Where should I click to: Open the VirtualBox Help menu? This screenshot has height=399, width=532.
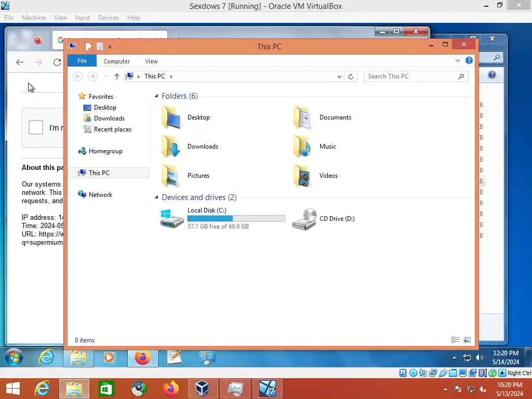(134, 18)
